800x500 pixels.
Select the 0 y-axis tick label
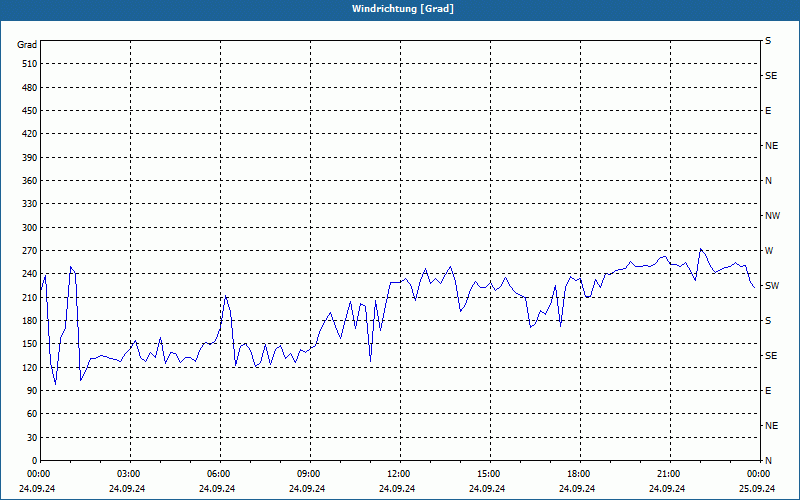tap(34, 460)
